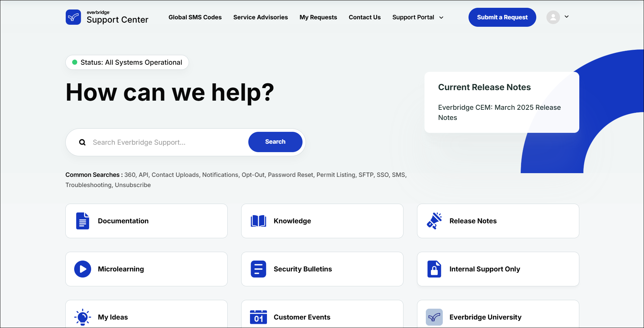
Task: Click the Internal Support Only padlock icon
Action: click(x=434, y=269)
